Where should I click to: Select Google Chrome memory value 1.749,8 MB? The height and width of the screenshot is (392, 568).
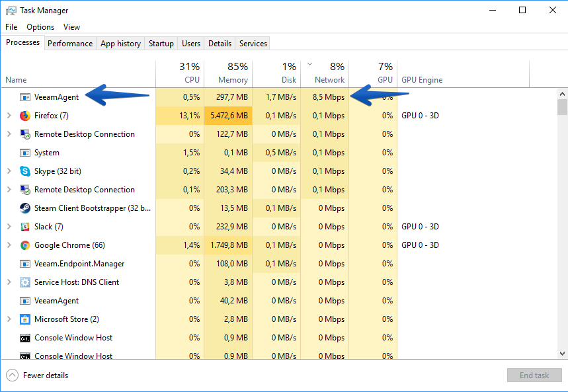(229, 245)
